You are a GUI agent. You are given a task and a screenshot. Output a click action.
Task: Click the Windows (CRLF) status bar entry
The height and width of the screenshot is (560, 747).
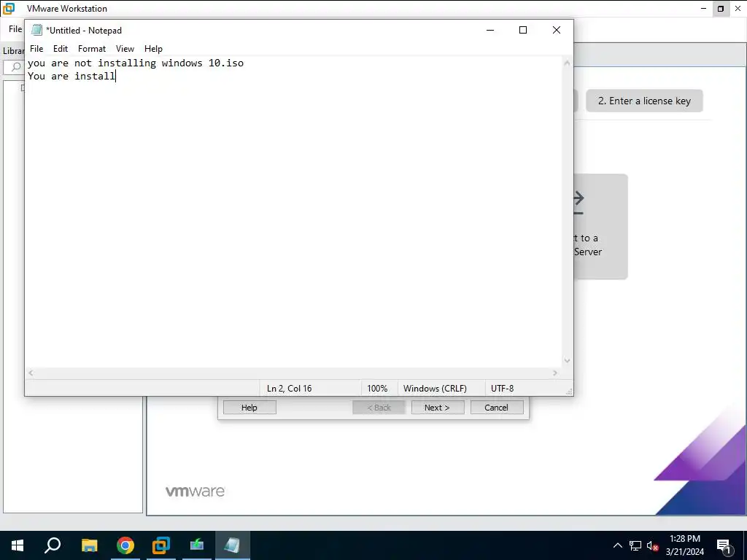click(x=435, y=389)
